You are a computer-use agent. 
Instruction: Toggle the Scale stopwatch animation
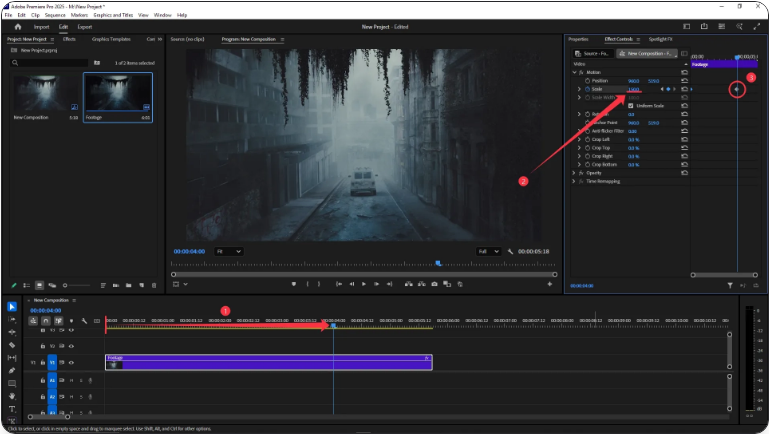pos(586,89)
